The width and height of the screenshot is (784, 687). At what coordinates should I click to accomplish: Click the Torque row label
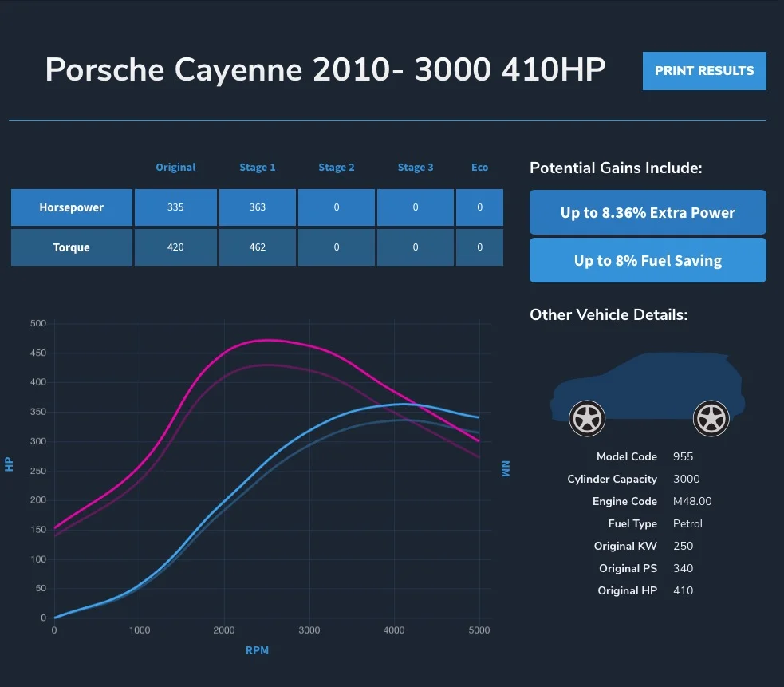[x=72, y=247]
